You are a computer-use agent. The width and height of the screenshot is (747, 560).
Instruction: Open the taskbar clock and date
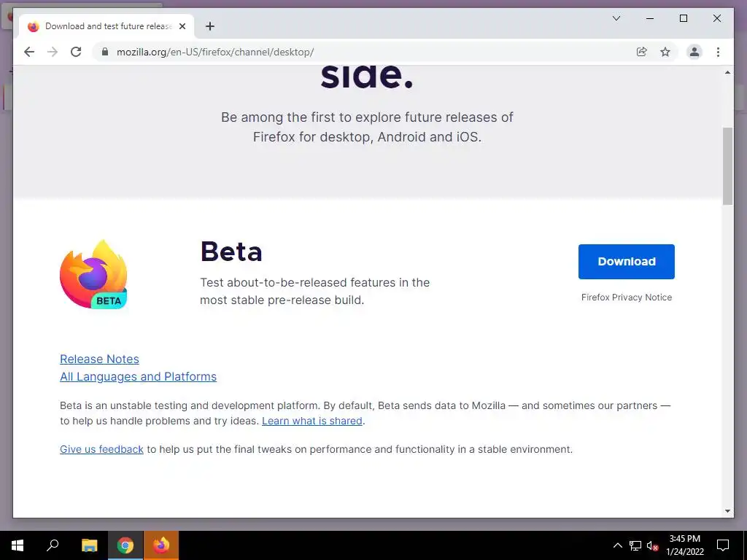click(x=684, y=545)
